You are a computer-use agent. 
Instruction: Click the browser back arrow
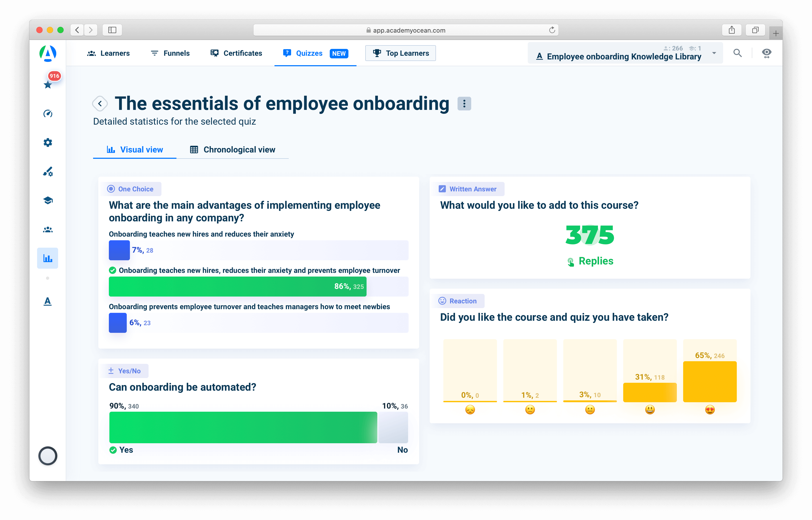(77, 30)
